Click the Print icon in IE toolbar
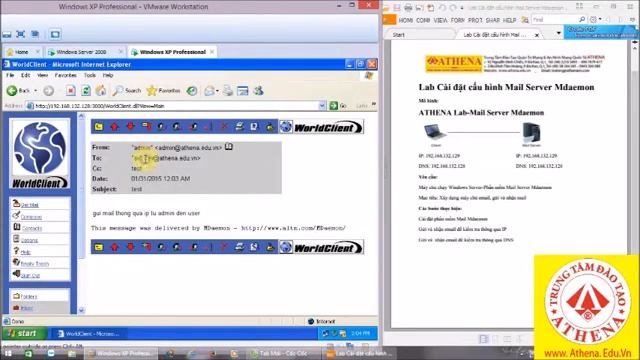Screen dimensions: 640x360 point(228,91)
